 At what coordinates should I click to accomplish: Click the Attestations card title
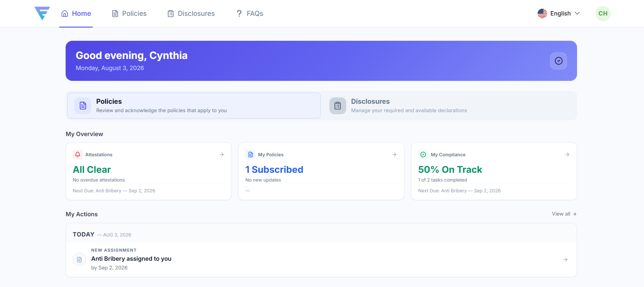point(99,155)
